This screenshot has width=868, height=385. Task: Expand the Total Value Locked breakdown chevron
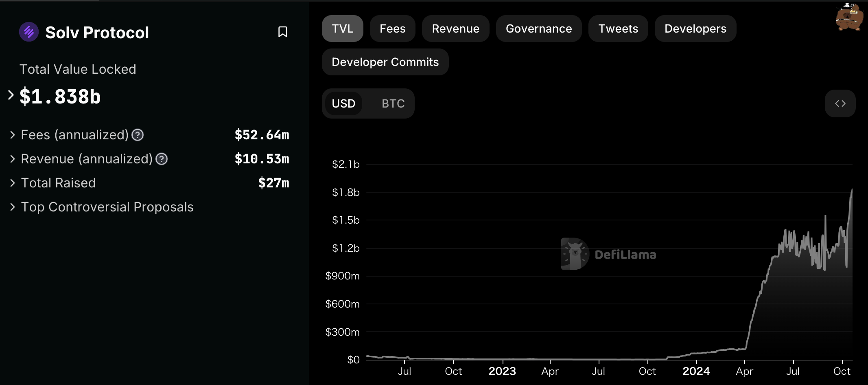tap(11, 95)
